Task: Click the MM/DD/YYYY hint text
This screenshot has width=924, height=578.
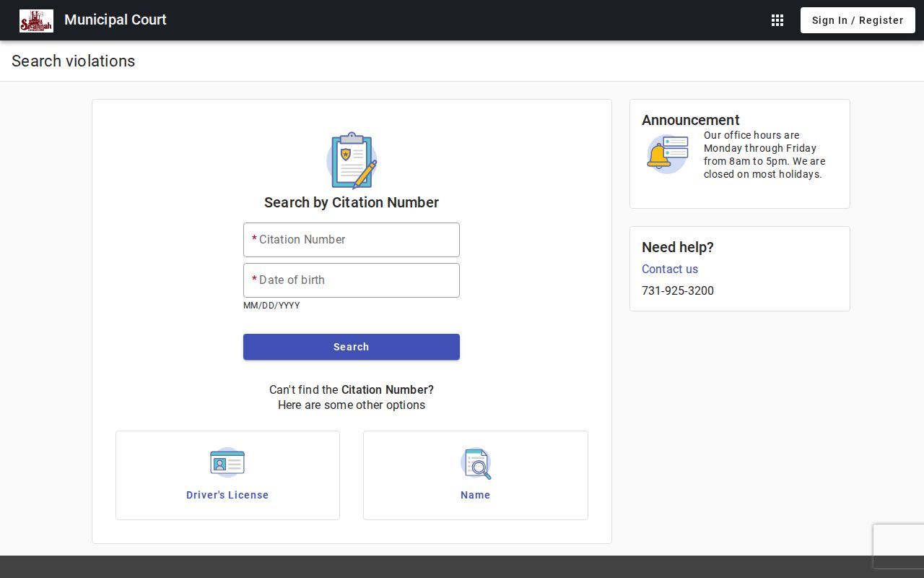Action: pyautogui.click(x=271, y=306)
